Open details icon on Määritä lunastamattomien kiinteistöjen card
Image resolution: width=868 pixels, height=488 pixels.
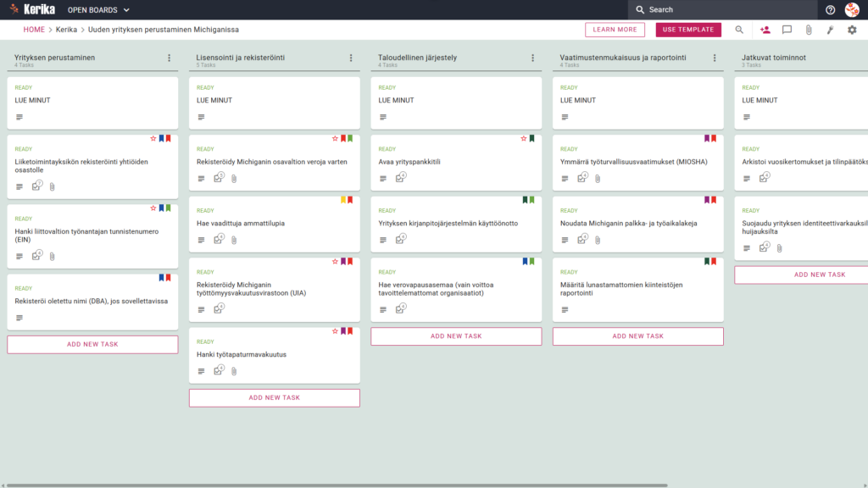pos(565,310)
